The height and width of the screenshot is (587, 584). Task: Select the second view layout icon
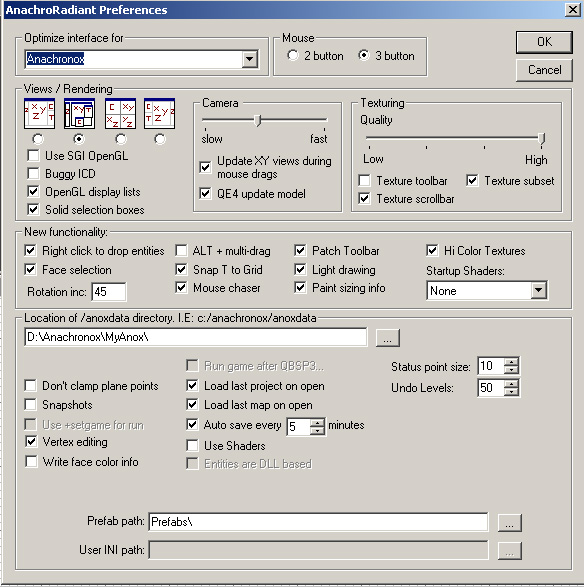[x=79, y=113]
